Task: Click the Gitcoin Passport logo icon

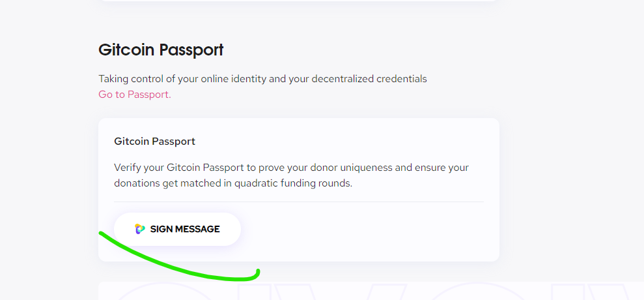Action: [x=140, y=229]
